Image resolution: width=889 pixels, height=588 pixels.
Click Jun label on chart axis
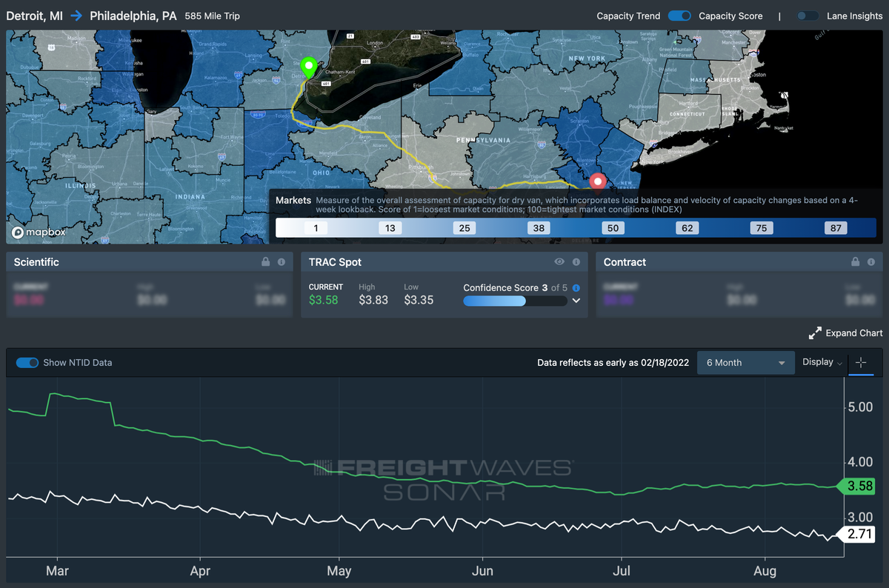tap(482, 571)
